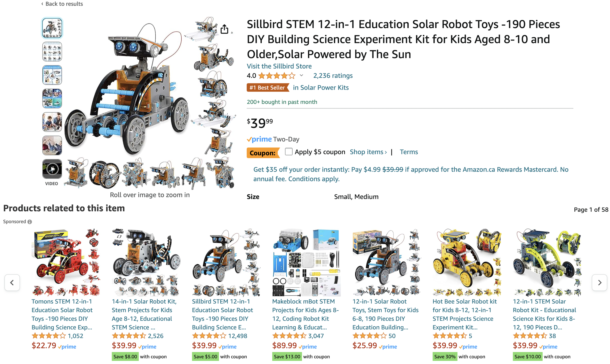Click the Prime Two-Day logo
The width and height of the screenshot is (610, 364).
[259, 139]
